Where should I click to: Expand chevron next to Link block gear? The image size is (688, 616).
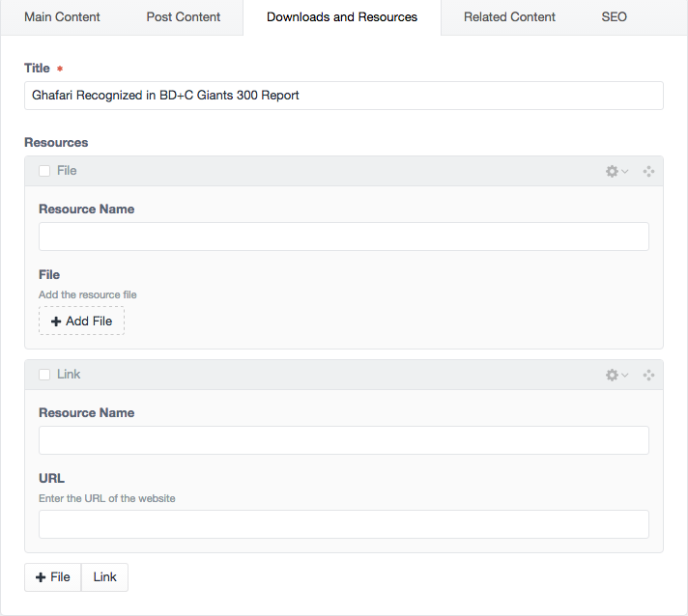625,375
